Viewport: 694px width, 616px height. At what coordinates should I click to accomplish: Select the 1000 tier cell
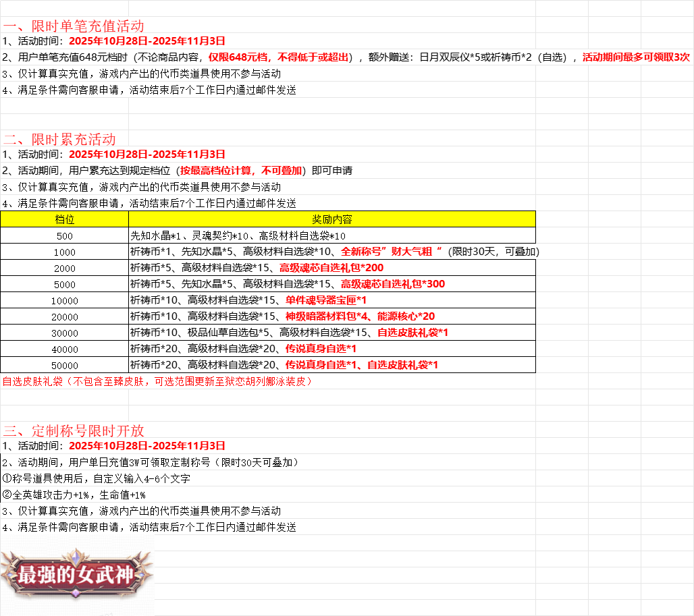pyautogui.click(x=64, y=252)
